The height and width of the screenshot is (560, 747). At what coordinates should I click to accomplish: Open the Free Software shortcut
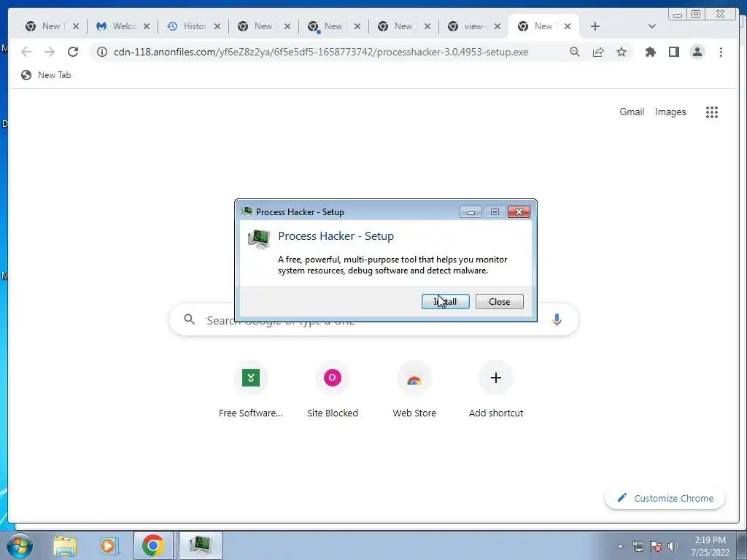(251, 389)
